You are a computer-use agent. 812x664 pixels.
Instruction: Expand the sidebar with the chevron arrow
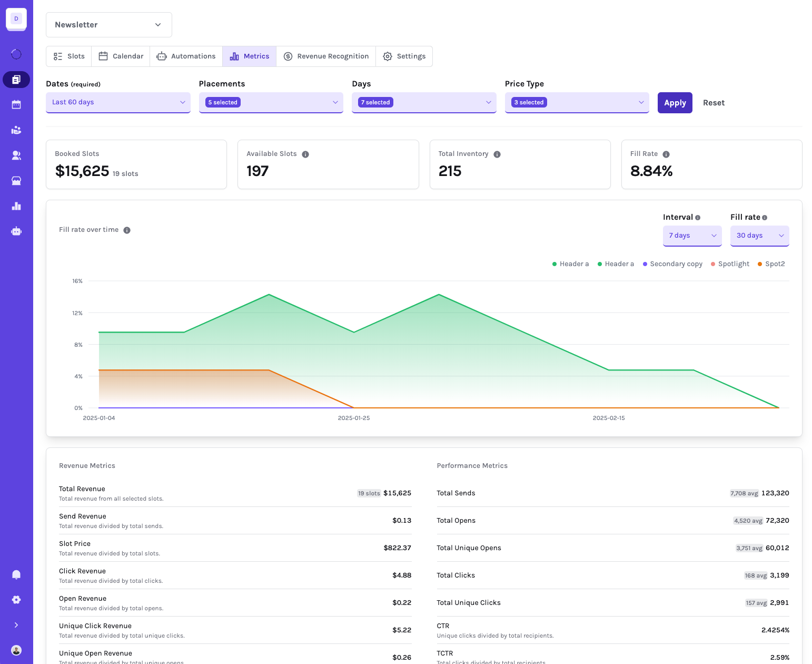[x=16, y=625]
